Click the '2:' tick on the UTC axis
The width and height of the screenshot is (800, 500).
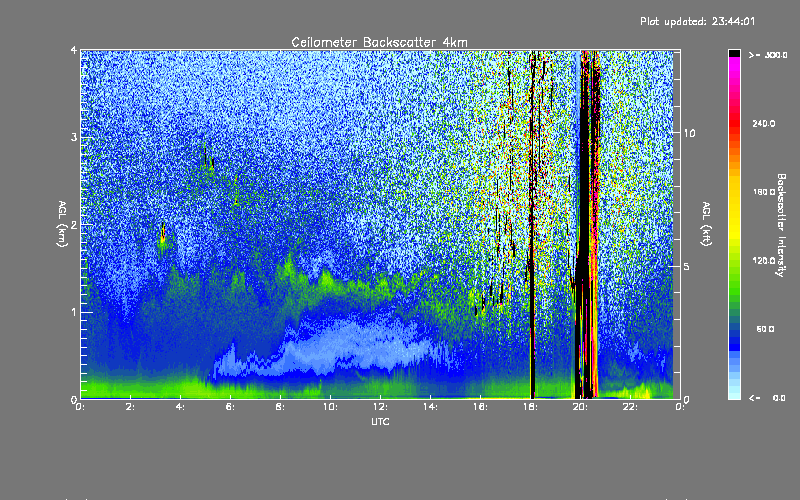pyautogui.click(x=131, y=407)
